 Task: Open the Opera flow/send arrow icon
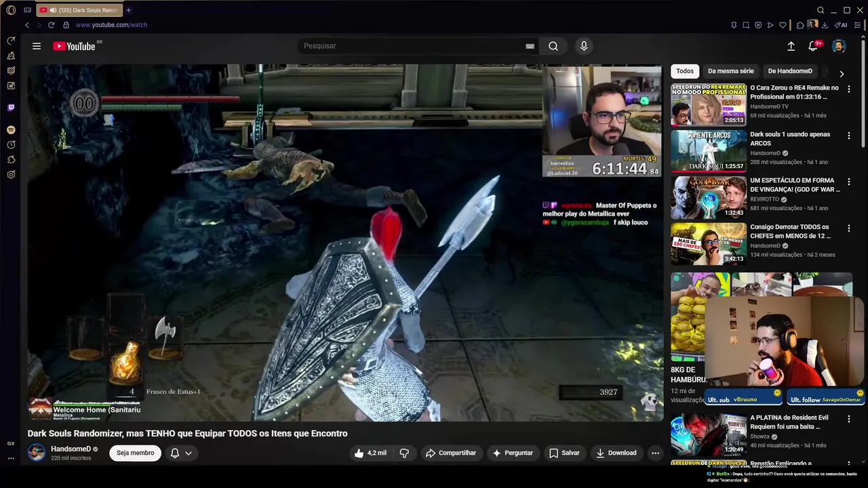click(x=770, y=25)
